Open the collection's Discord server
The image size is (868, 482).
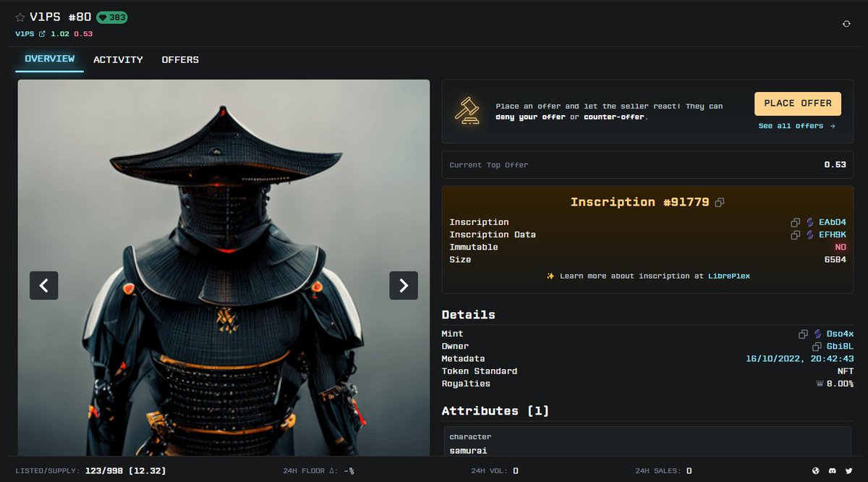coord(832,470)
